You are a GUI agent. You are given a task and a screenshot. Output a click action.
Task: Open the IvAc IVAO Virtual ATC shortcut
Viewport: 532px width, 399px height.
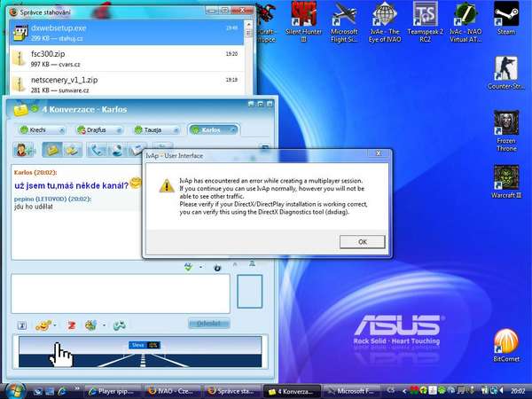point(465,22)
